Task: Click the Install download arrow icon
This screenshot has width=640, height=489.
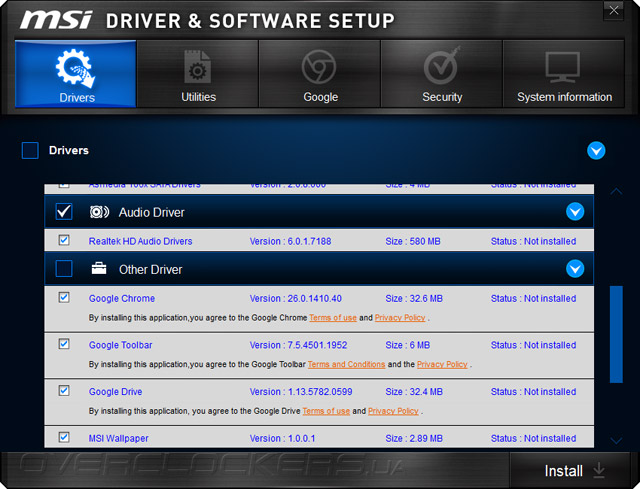Action: [599, 470]
